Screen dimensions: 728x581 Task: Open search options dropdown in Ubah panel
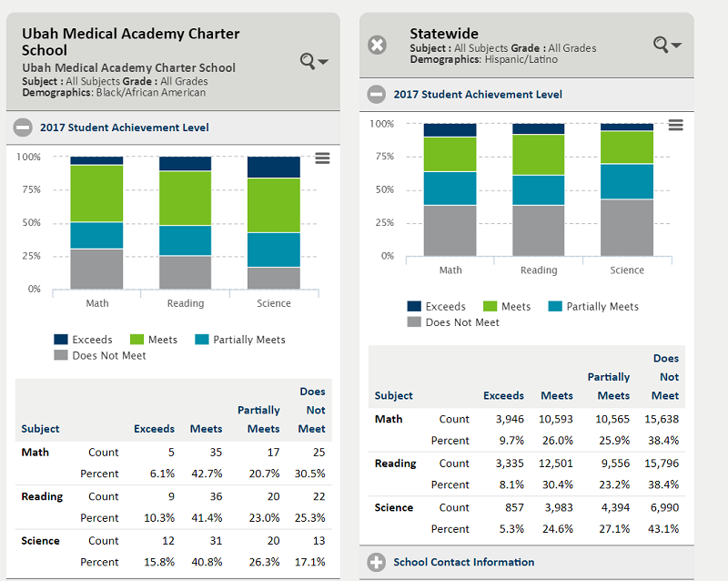click(x=314, y=61)
